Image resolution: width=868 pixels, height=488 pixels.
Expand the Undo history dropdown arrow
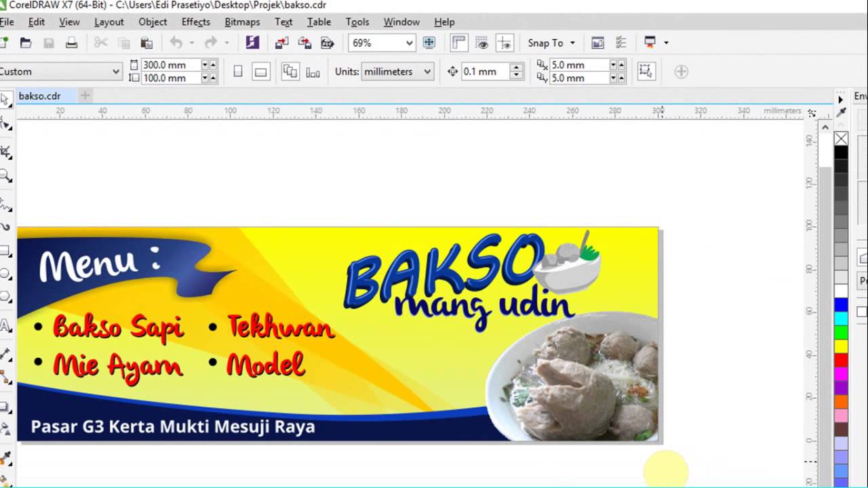pyautogui.click(x=191, y=43)
